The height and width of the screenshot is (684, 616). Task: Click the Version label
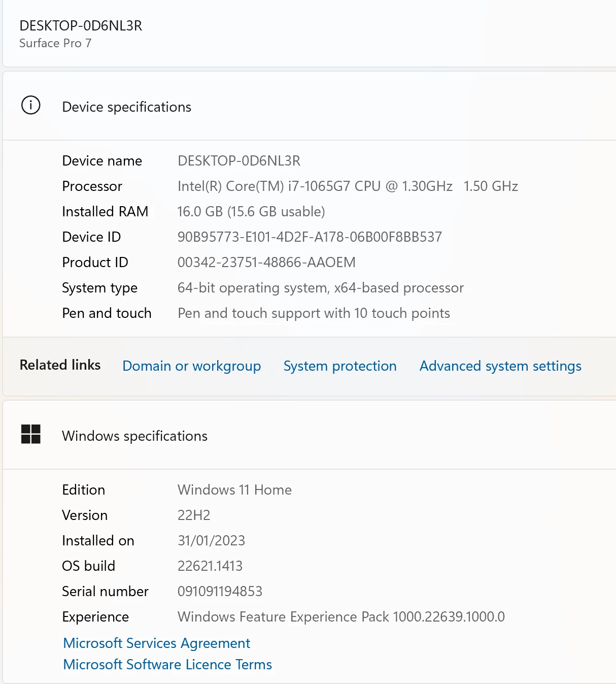(85, 515)
